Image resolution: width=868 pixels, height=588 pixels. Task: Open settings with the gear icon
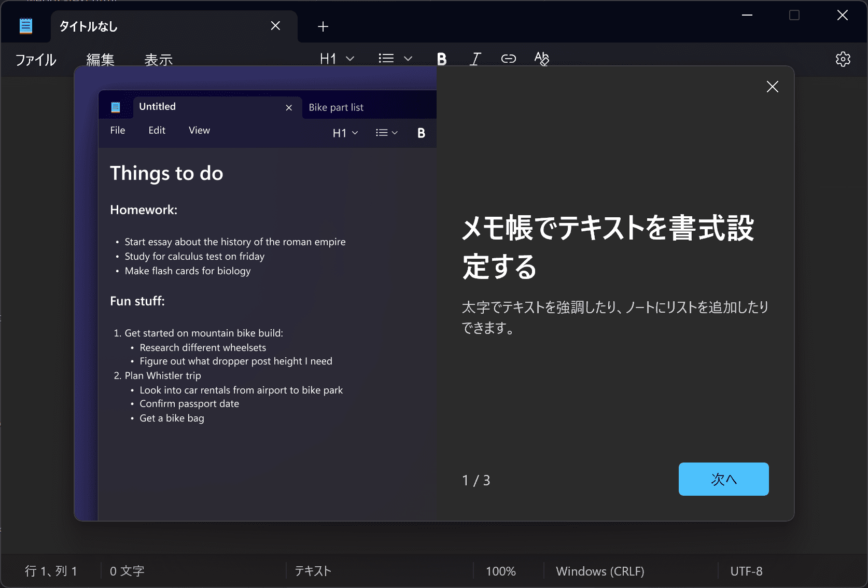coord(843,59)
